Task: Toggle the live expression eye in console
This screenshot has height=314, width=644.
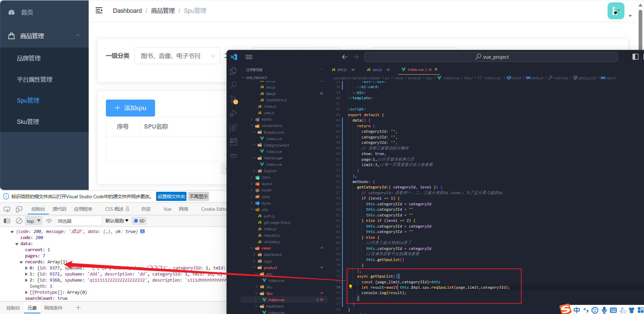Action: [49, 220]
